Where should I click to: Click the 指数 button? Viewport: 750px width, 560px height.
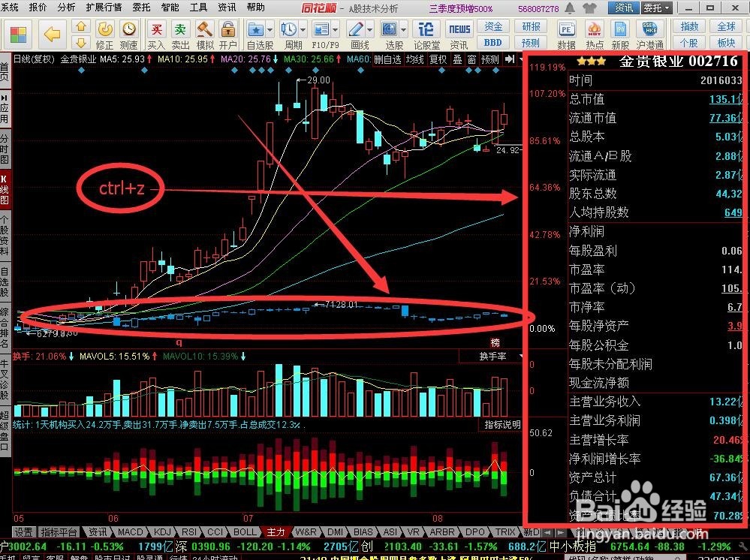(689, 27)
